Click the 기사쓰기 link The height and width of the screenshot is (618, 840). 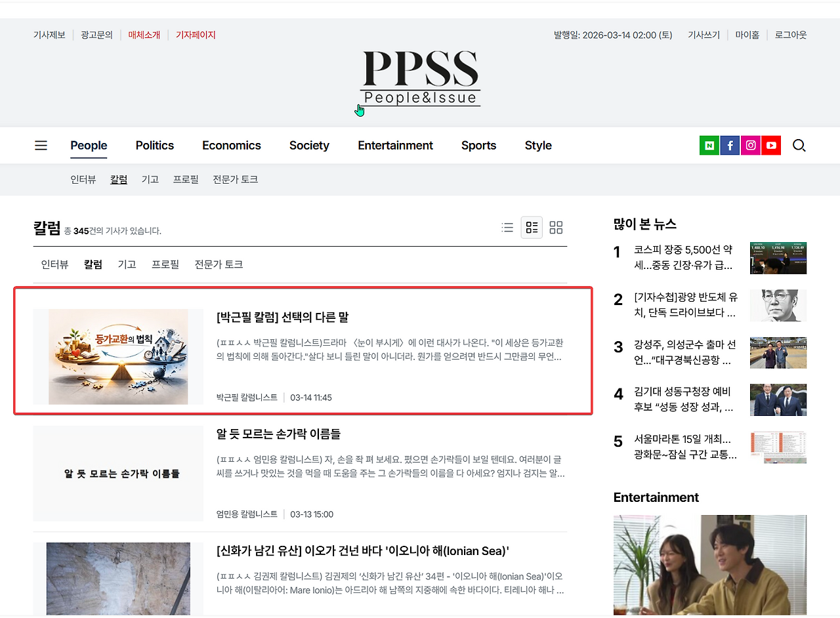tap(703, 35)
